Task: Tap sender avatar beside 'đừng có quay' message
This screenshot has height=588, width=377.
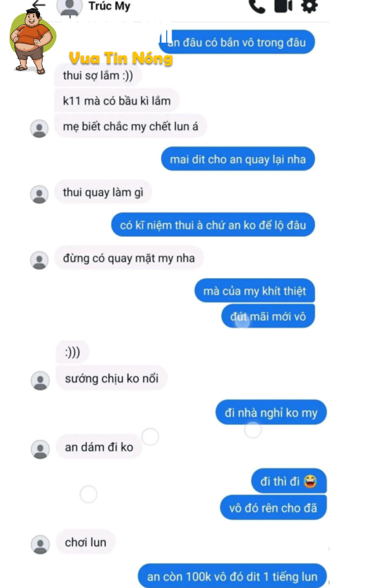Action: (39, 260)
